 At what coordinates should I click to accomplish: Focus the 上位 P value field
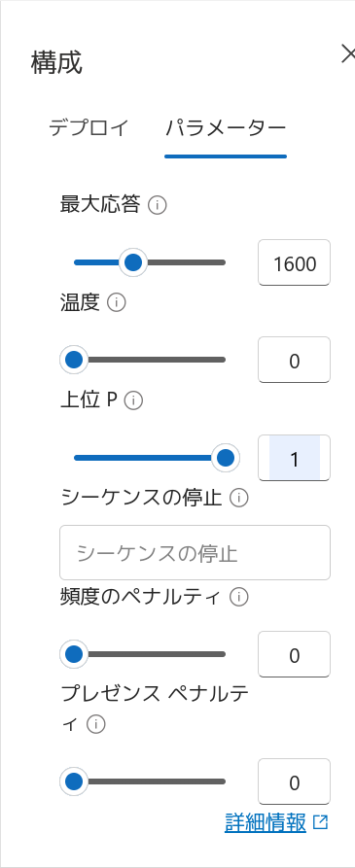pos(294,458)
